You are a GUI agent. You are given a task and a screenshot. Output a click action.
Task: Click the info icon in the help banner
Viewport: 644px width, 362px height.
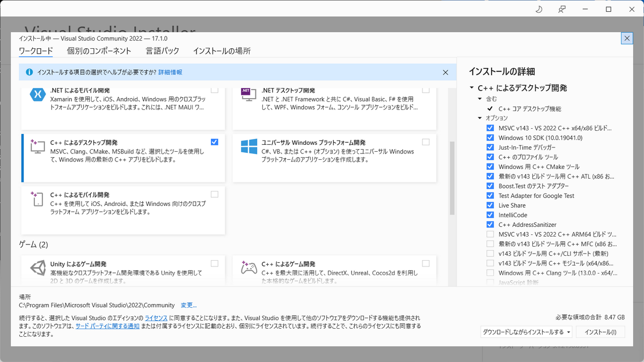[x=29, y=72]
